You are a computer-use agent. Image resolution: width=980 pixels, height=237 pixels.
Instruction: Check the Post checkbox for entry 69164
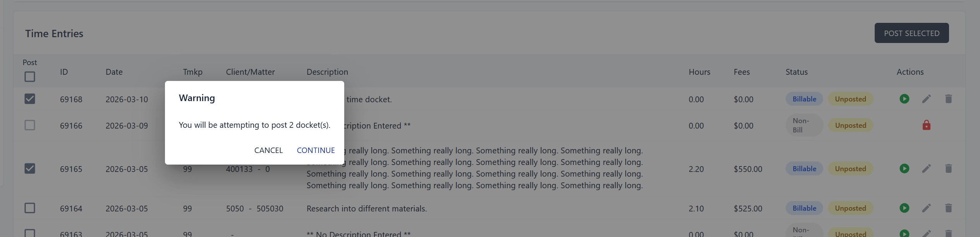click(30, 208)
